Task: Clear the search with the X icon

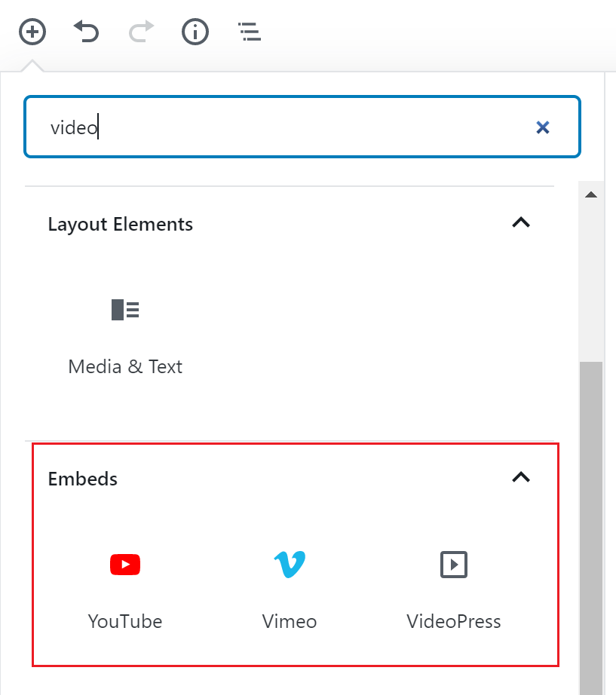Action: coord(543,127)
